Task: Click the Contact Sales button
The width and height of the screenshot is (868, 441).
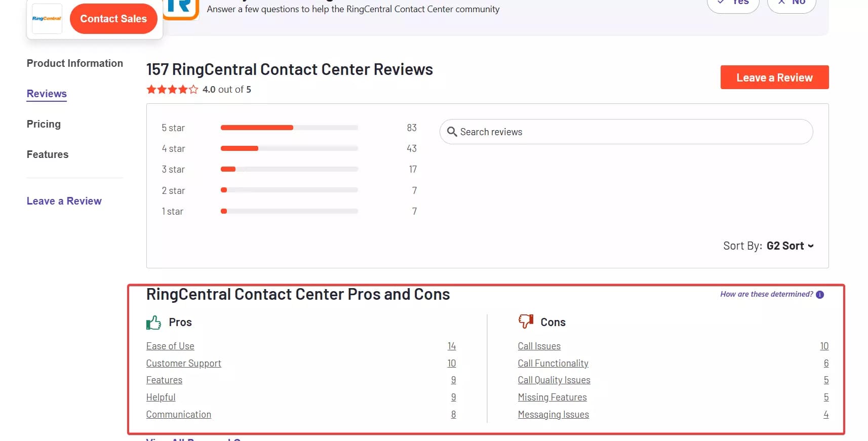Action: point(113,19)
